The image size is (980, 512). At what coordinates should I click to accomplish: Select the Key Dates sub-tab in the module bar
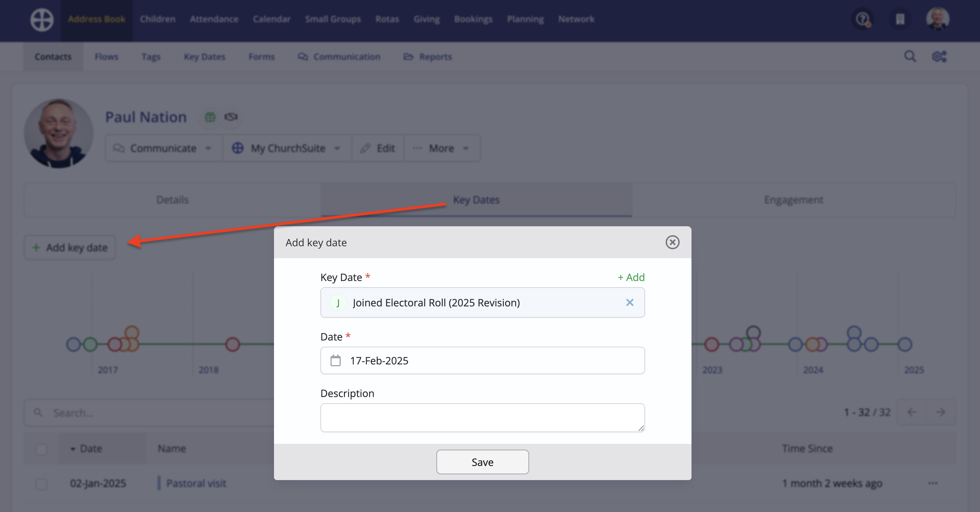(205, 56)
